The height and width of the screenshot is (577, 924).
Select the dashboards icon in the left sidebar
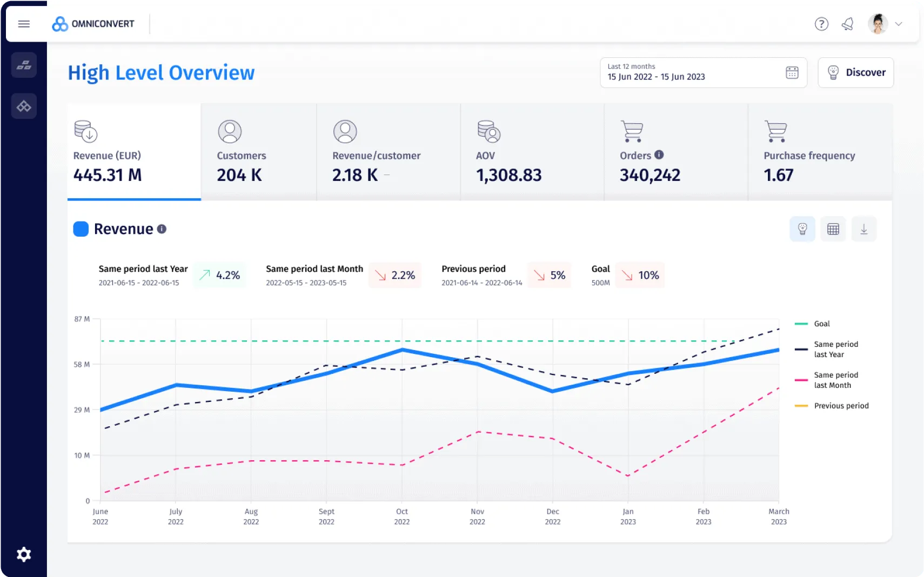(24, 65)
